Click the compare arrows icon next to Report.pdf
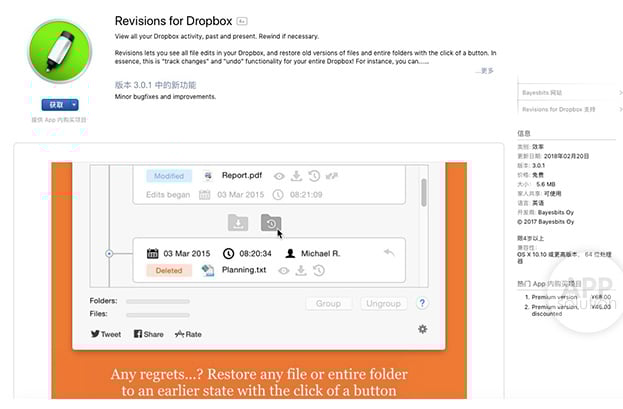 click(x=331, y=176)
